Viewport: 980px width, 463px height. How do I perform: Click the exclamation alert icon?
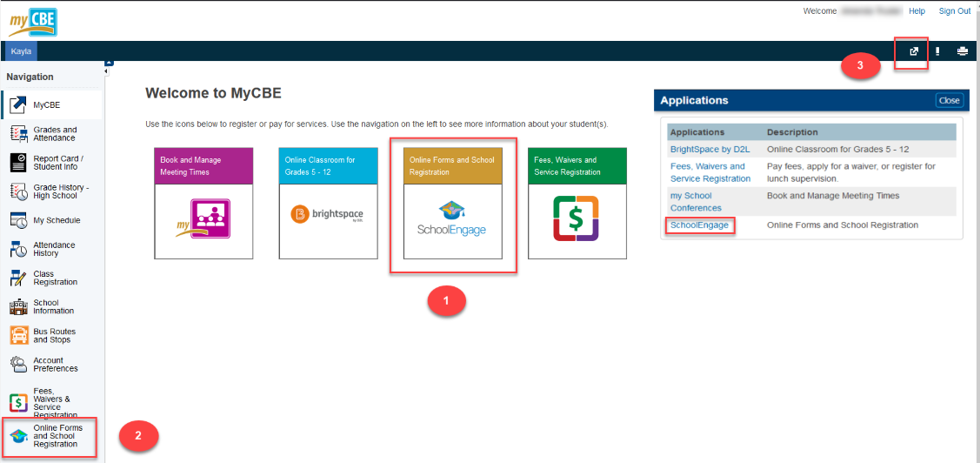(937, 51)
